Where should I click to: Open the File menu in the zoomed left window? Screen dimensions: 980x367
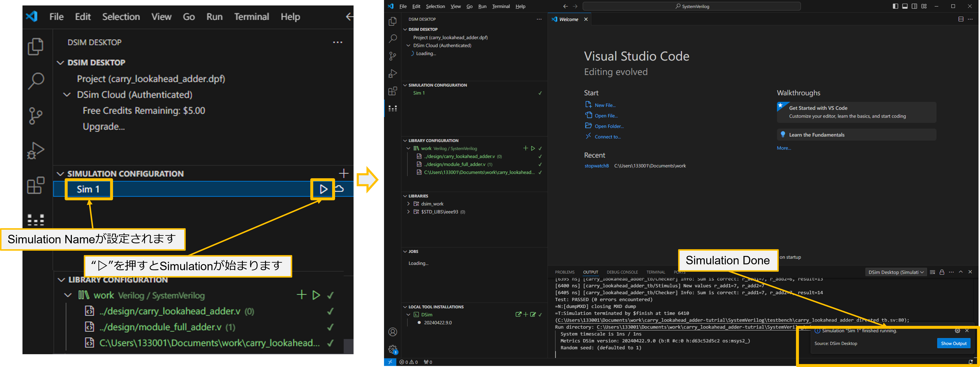click(x=56, y=17)
